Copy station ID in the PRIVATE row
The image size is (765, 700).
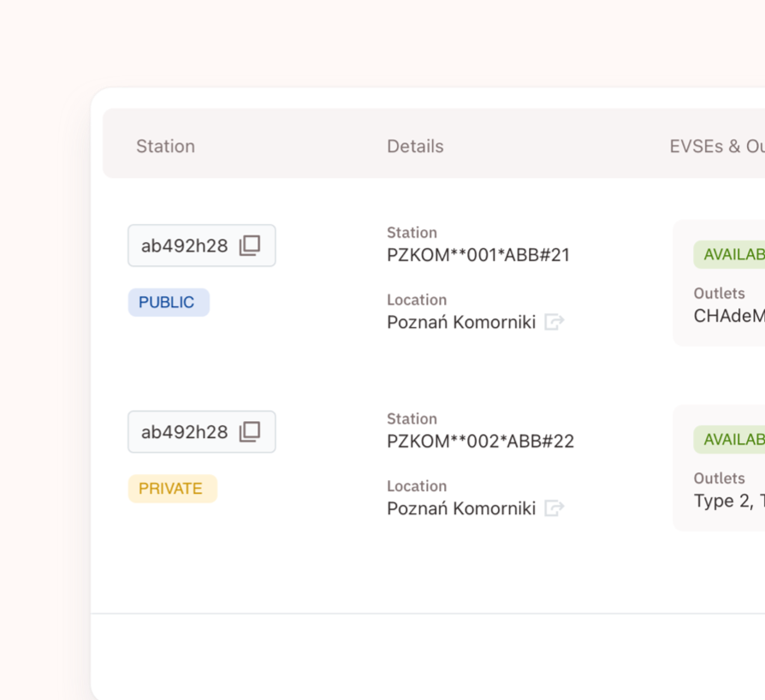[249, 432]
